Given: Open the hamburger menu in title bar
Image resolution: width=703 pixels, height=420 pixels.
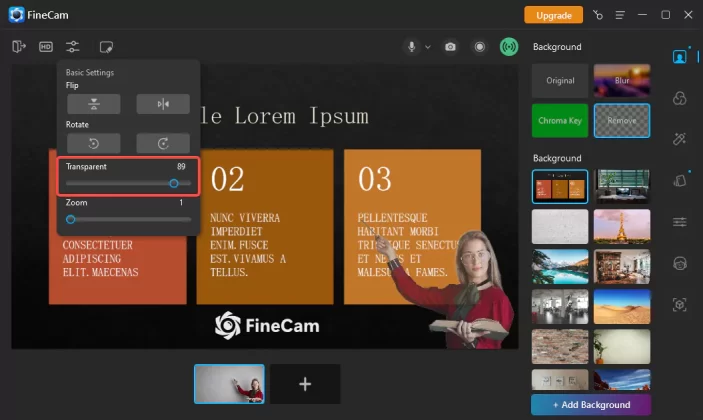Looking at the screenshot, I should coord(620,15).
